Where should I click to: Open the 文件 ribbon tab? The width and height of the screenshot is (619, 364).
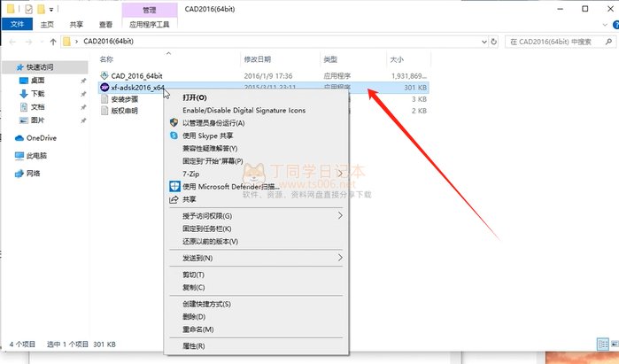pyautogui.click(x=17, y=24)
